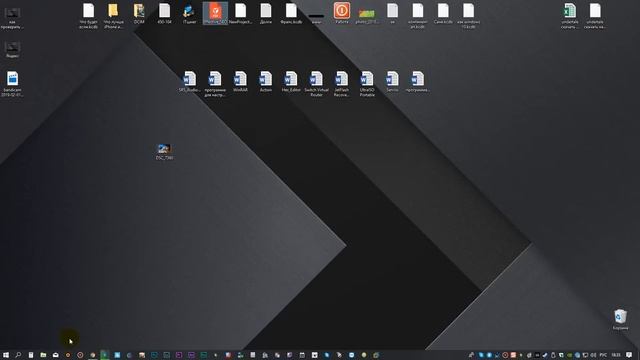
Task: Select the как windows 10.kcdb file
Action: [x=468, y=16]
